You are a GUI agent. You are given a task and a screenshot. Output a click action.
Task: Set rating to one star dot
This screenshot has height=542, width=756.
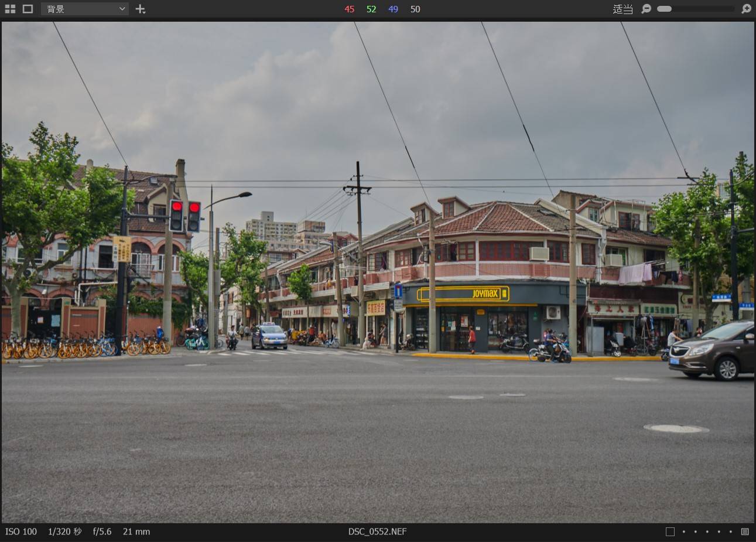tap(683, 531)
